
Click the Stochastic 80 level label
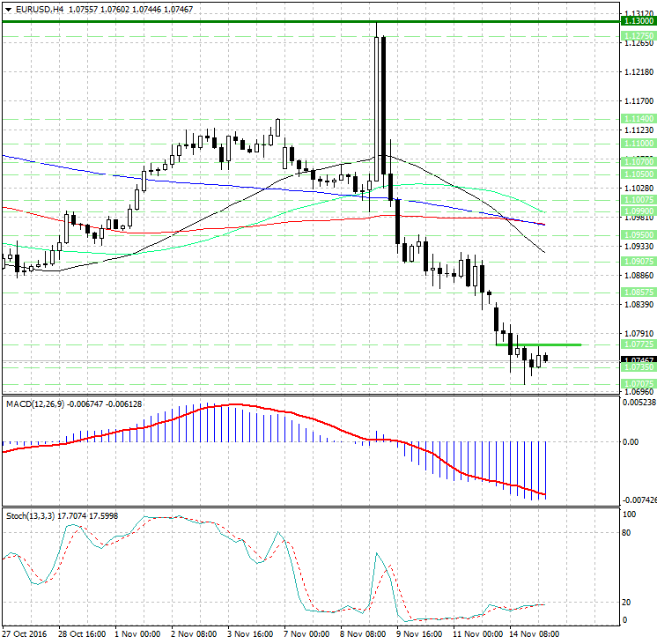tap(626, 533)
